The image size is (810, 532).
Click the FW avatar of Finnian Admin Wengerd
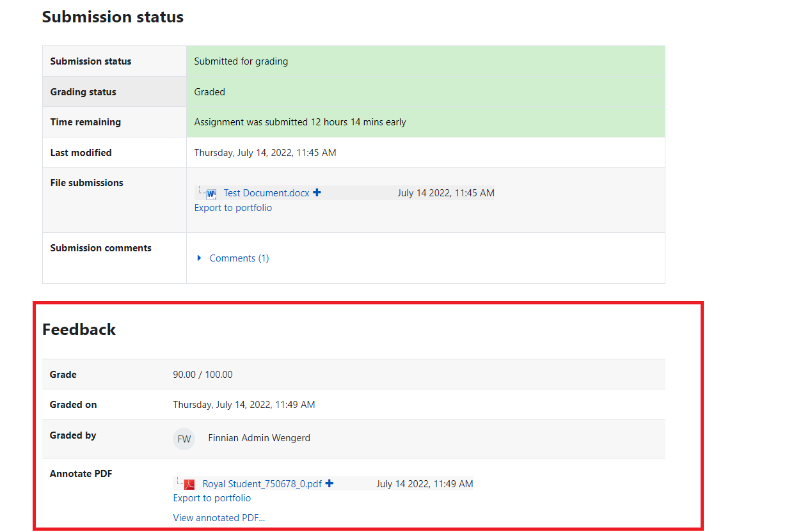[x=184, y=439]
